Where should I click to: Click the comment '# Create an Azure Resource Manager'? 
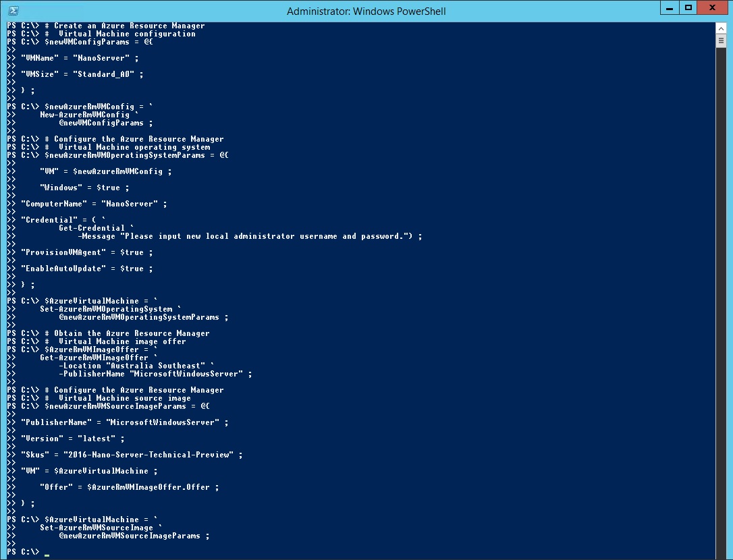pos(125,26)
